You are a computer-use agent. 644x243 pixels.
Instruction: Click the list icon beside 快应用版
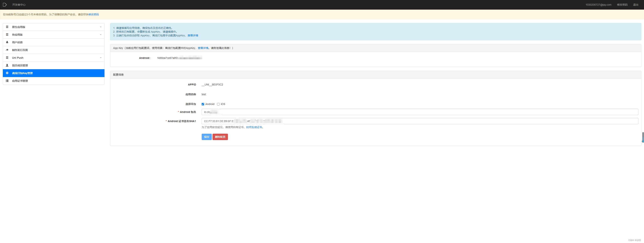[7, 34]
